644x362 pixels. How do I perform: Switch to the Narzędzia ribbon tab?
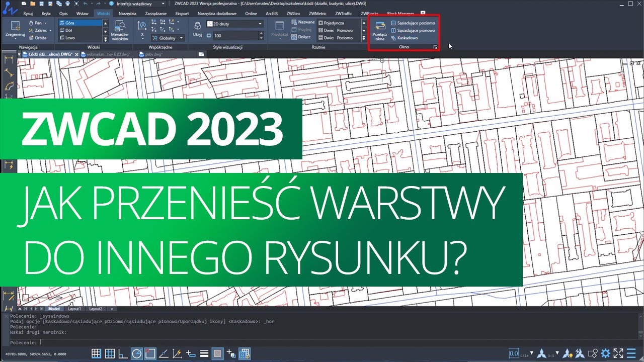click(128, 14)
